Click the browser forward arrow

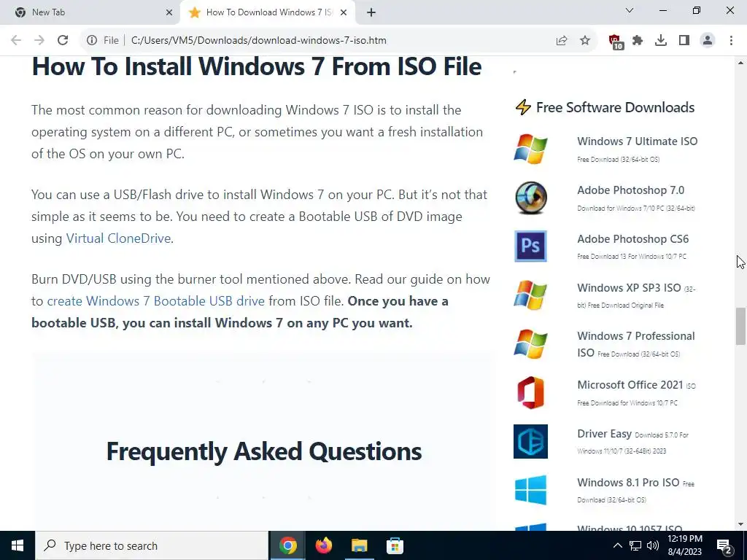point(39,41)
